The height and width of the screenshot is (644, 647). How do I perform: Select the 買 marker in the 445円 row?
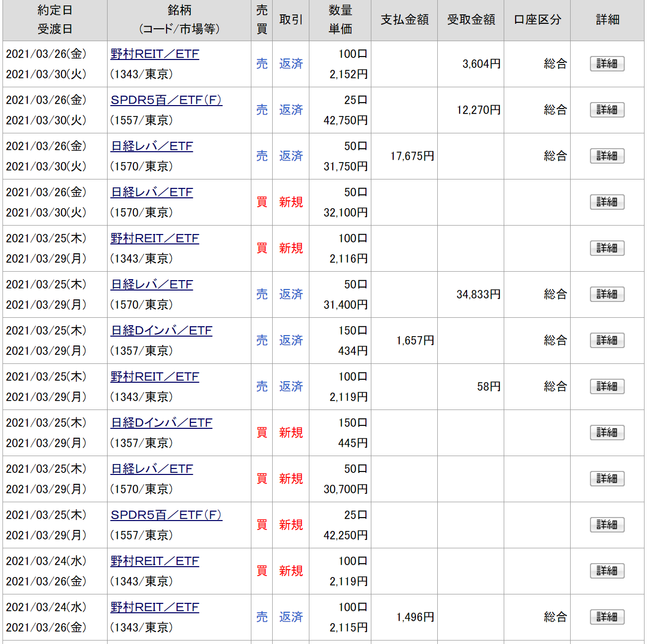(x=262, y=433)
